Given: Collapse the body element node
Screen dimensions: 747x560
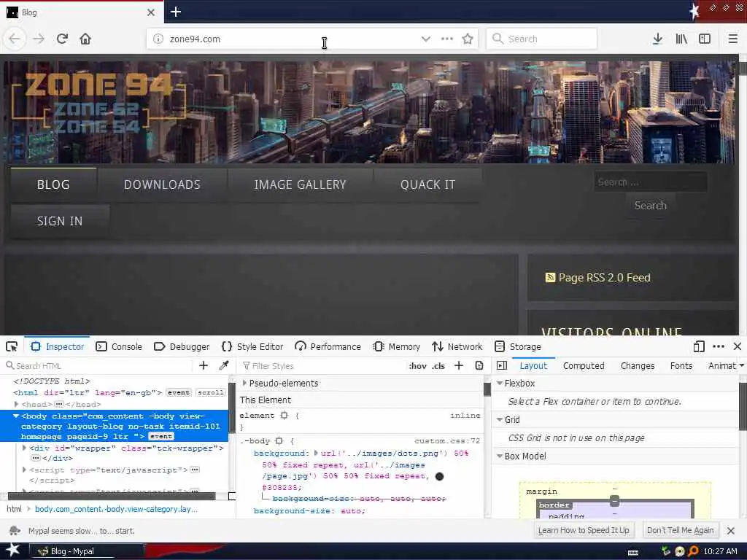Looking at the screenshot, I should point(16,416).
